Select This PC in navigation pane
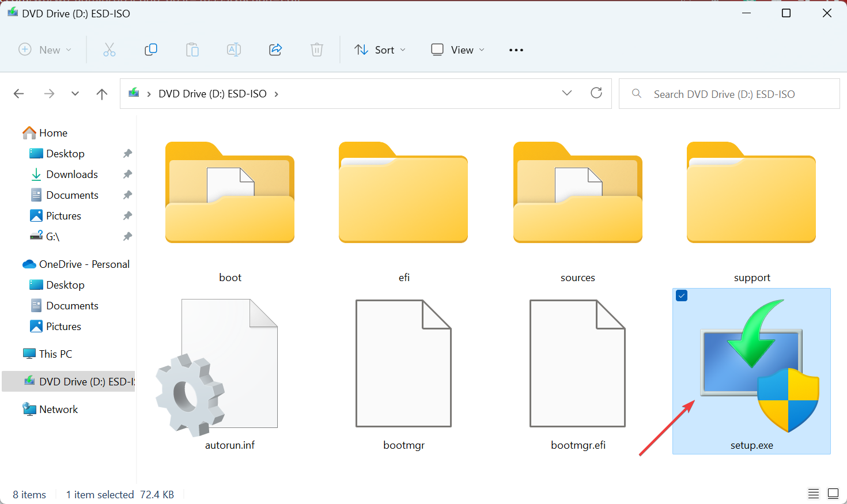Image resolution: width=847 pixels, height=504 pixels. click(x=55, y=354)
